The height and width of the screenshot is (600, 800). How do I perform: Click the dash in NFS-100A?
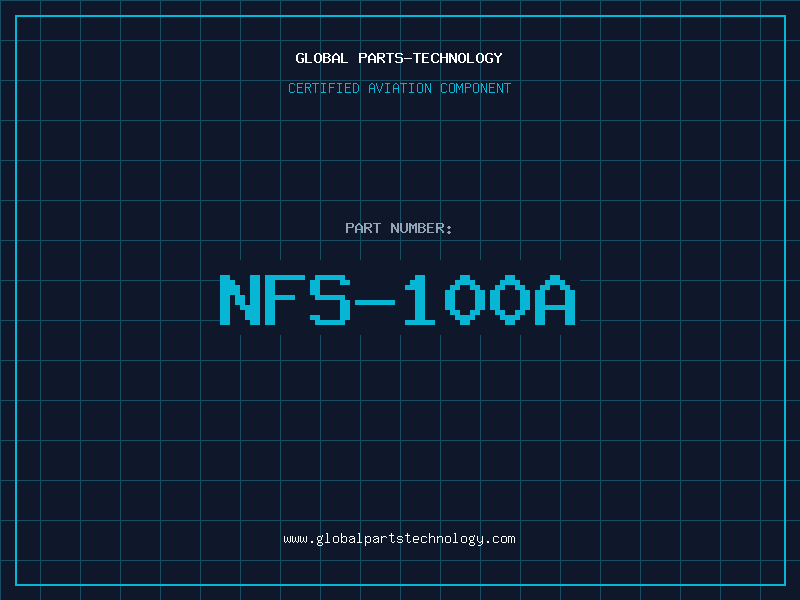[376, 300]
